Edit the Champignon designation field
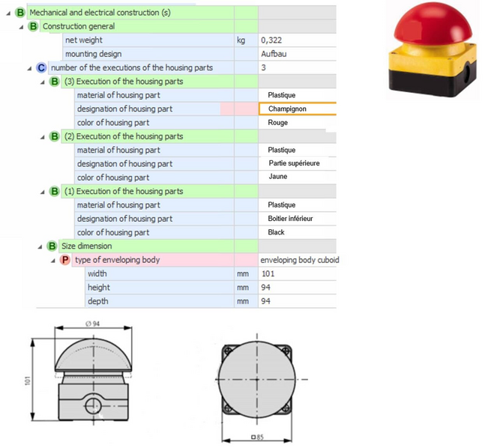 point(297,109)
